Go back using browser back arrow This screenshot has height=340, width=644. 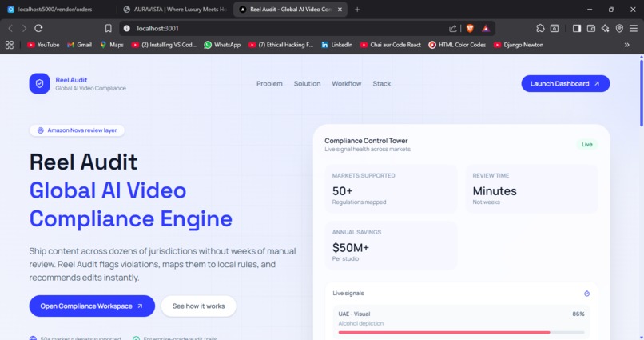tap(10, 28)
